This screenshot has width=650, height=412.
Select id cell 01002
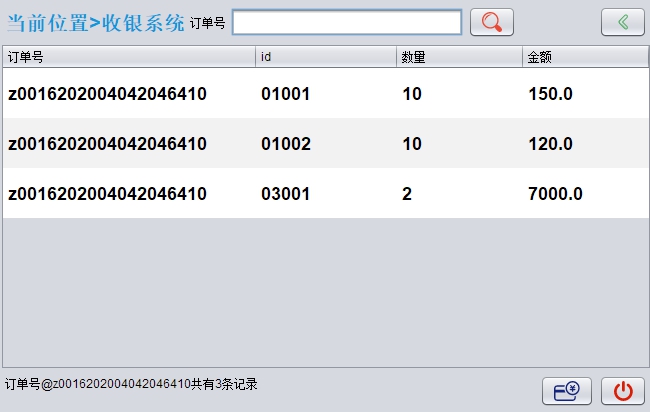click(286, 144)
